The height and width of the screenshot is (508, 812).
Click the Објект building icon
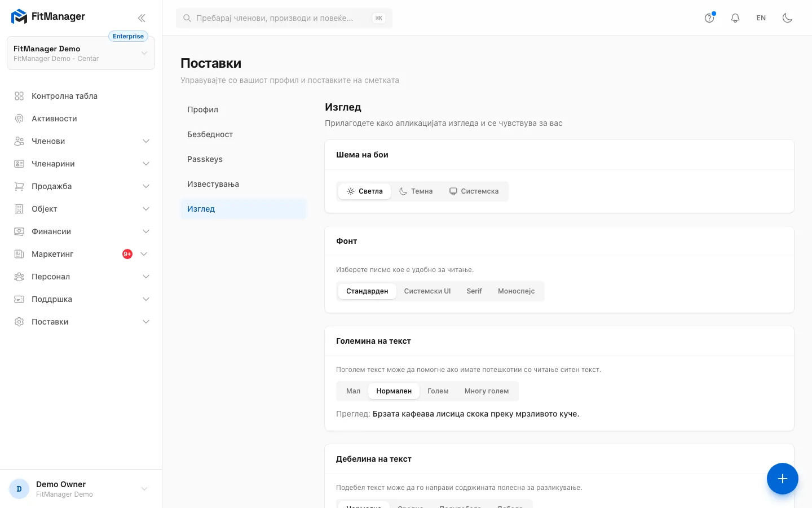[19, 209]
